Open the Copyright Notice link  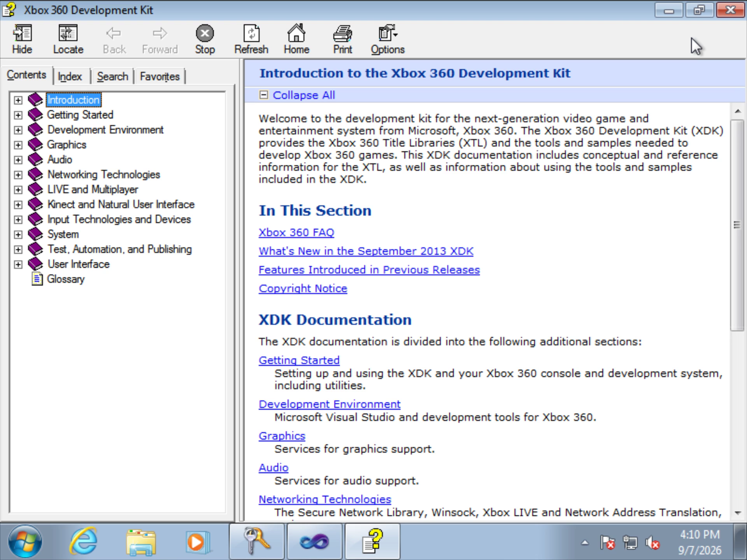point(303,289)
